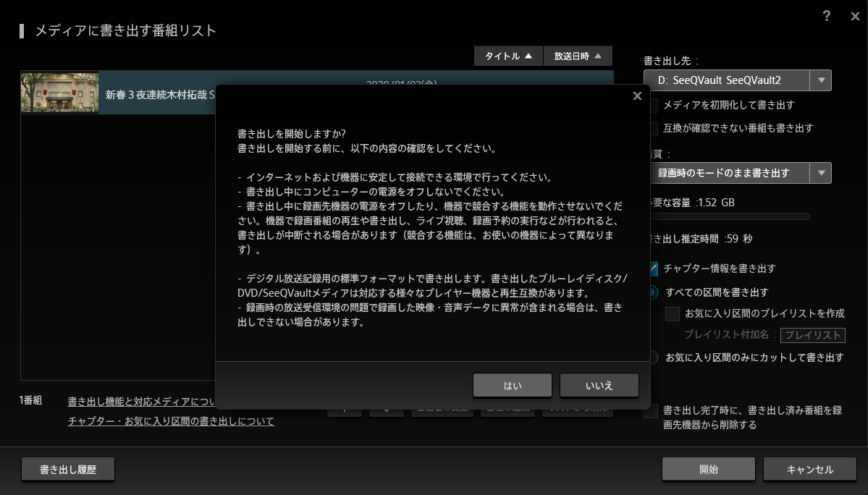Select お気に入り区間のみにカットして書き出す radio option

coord(654,357)
